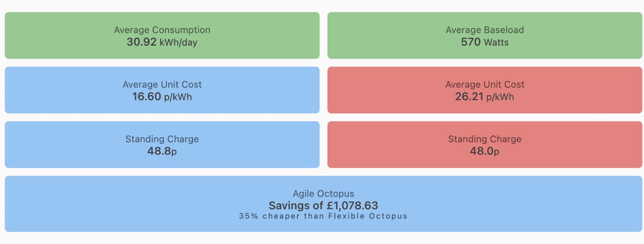644x244 pixels.
Task: Click the Average Consumption label
Action: click(162, 30)
